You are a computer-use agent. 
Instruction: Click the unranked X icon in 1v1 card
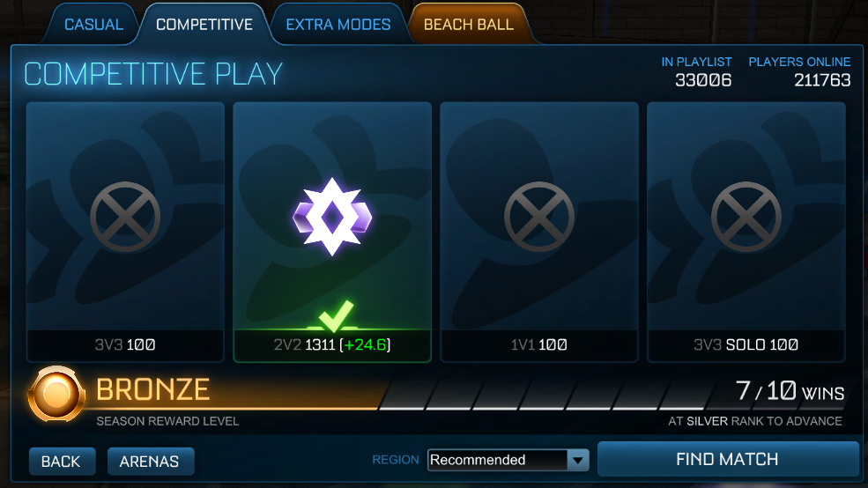tap(539, 217)
